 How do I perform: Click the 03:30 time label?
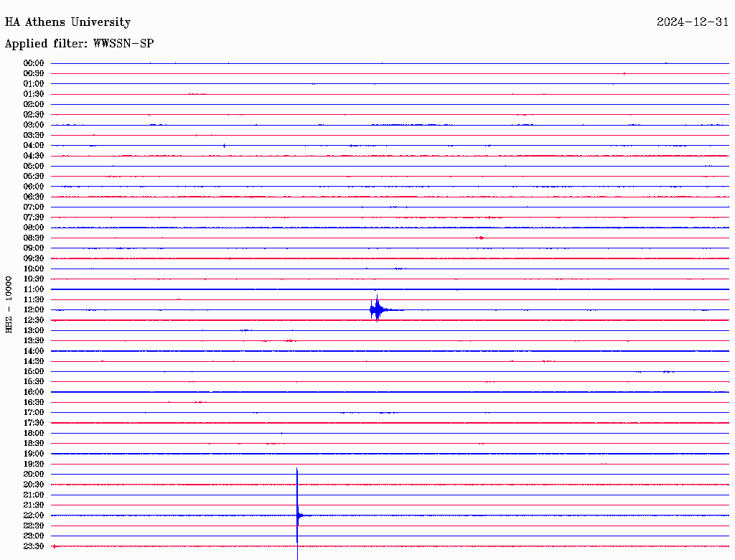tap(34, 135)
